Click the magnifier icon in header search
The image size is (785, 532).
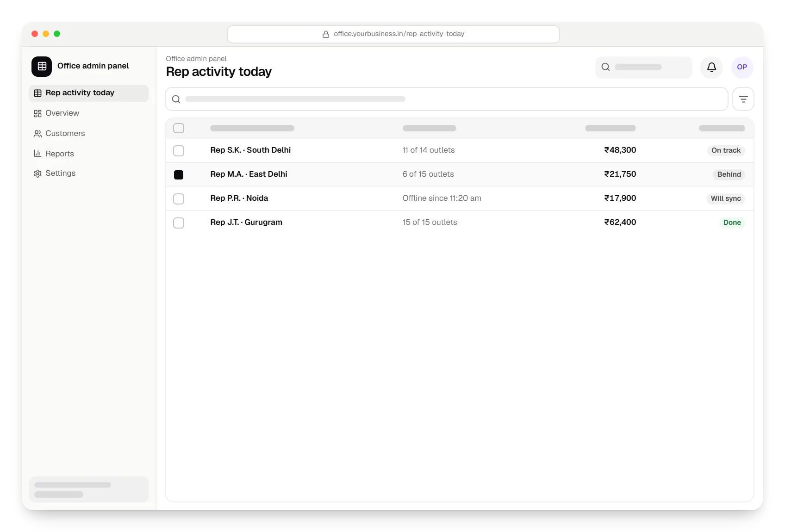pyautogui.click(x=605, y=67)
